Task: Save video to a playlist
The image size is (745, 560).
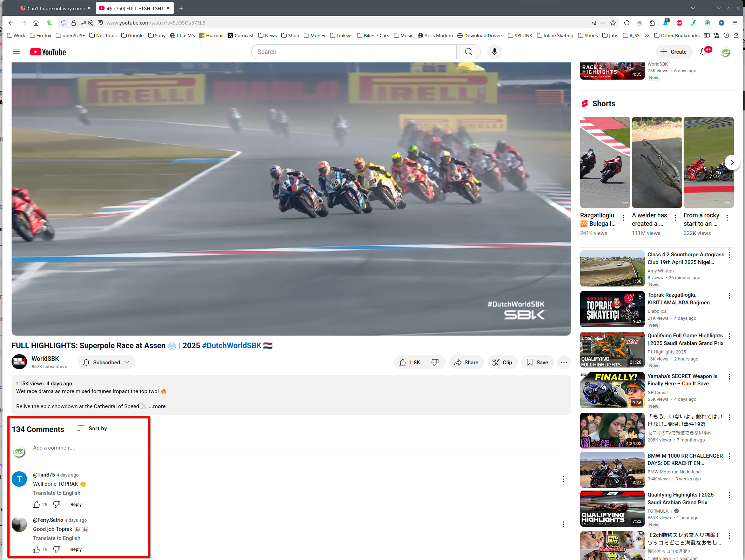Action: click(x=537, y=362)
